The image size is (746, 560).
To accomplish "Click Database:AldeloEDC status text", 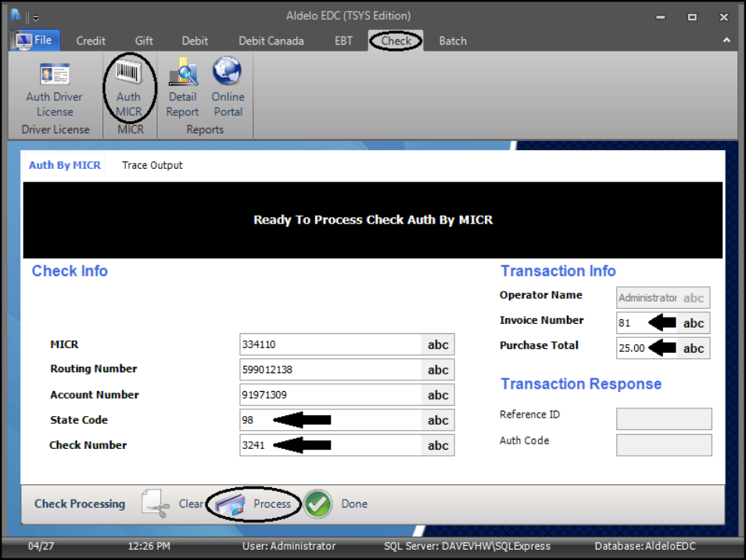I will click(645, 546).
